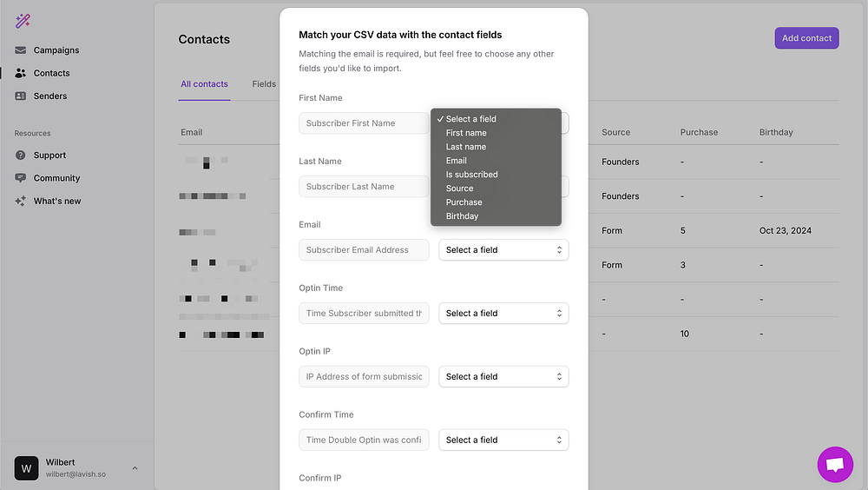Click the Add contact button
This screenshot has height=490, width=868.
806,38
